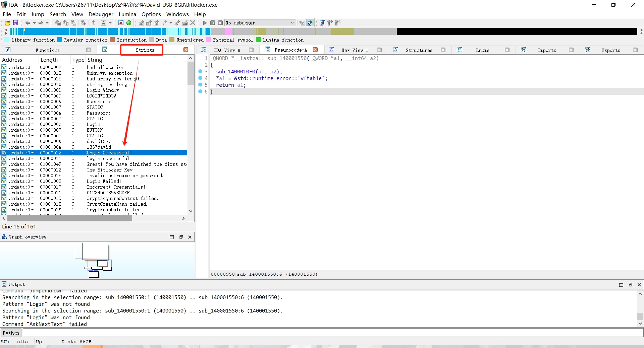Viewport: 644px width, 348px height.
Task: Open the Search menu
Action: pyautogui.click(x=58, y=14)
